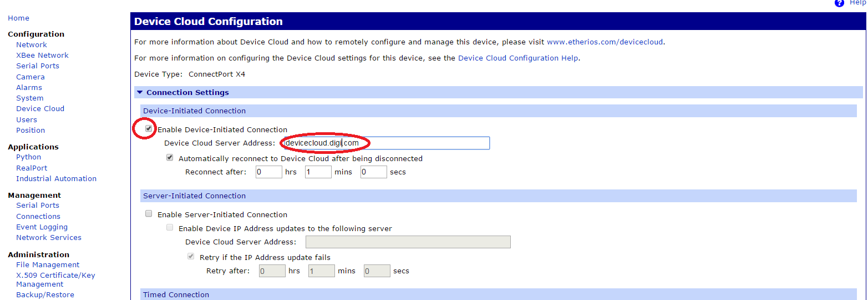Open XBee Network configuration page
Image resolution: width=868 pixels, height=300 pixels.
(x=42, y=55)
